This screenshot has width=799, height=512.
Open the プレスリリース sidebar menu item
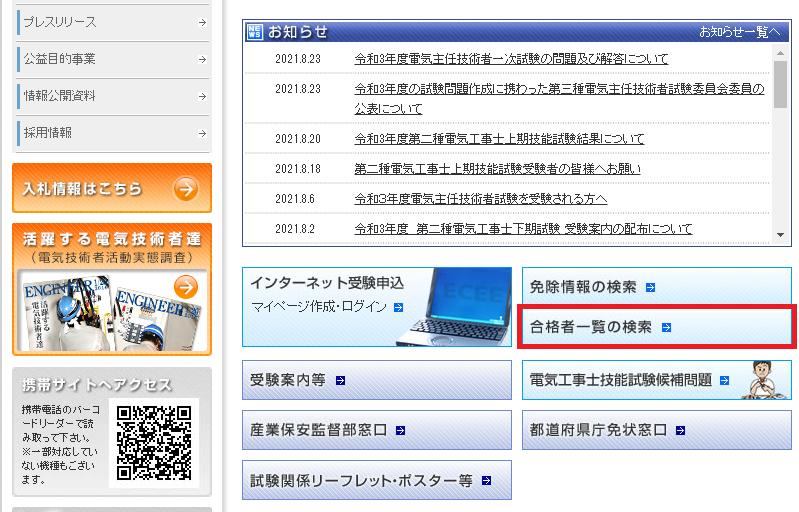point(111,19)
